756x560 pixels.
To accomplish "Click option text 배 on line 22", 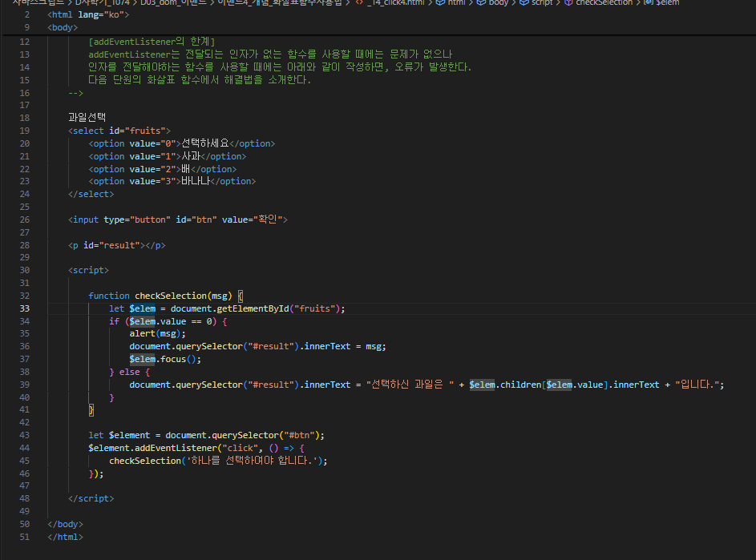I will click(186, 169).
